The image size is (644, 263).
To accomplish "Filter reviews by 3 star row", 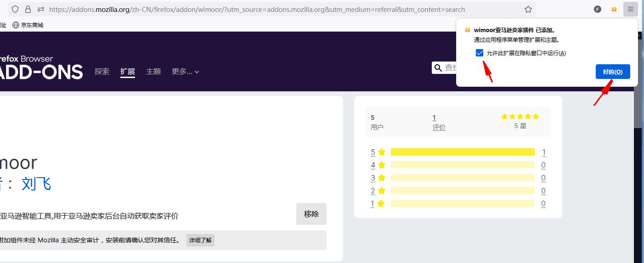I will pyautogui.click(x=458, y=178).
